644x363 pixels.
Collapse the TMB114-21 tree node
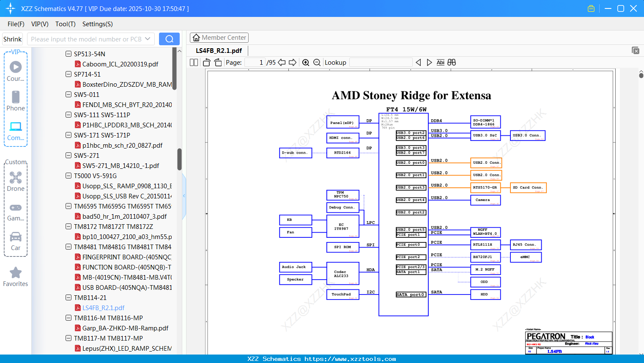[69, 297]
